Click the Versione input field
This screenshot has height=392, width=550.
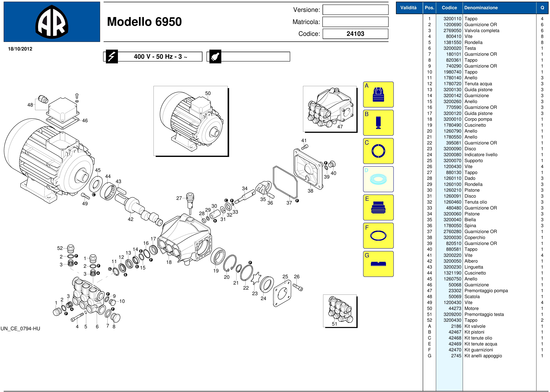tap(355, 10)
